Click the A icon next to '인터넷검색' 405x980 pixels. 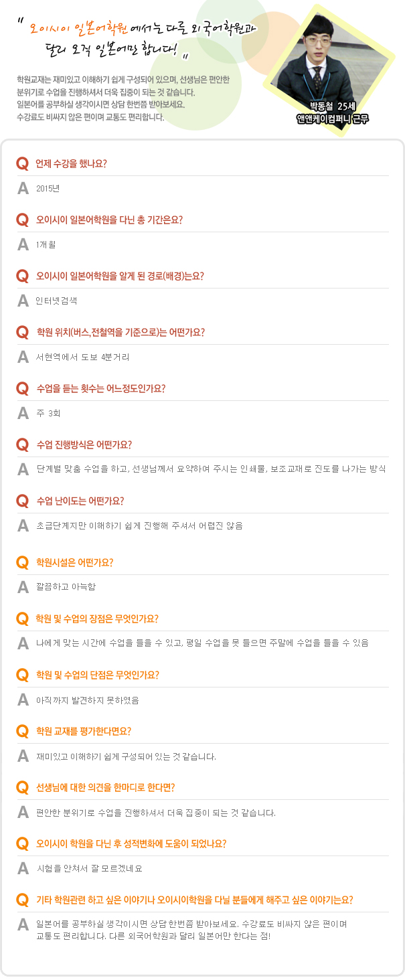(23, 301)
